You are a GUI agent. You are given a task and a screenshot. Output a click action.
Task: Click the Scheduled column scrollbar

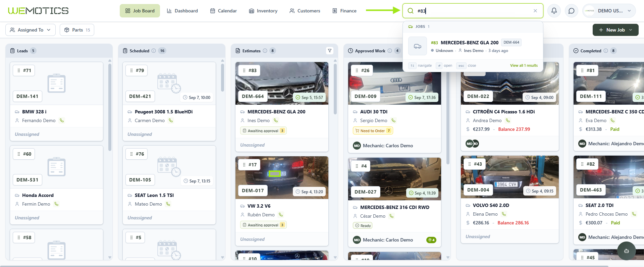(222, 78)
